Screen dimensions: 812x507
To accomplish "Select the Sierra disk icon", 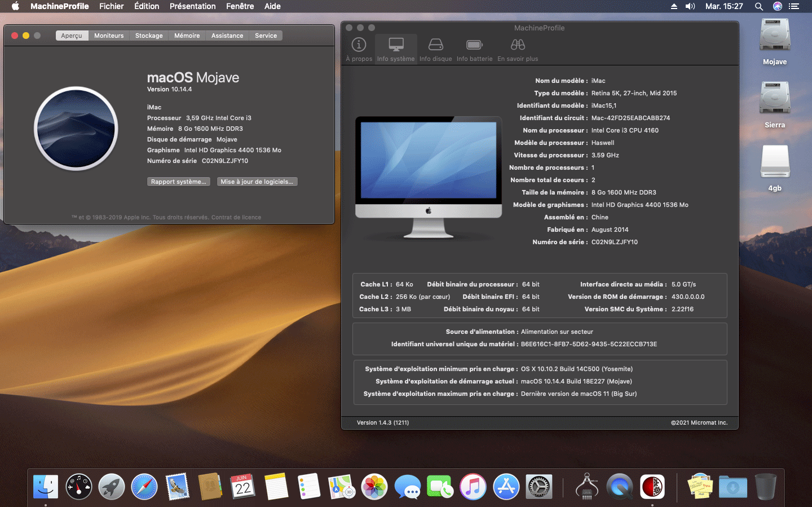I will [x=775, y=100].
